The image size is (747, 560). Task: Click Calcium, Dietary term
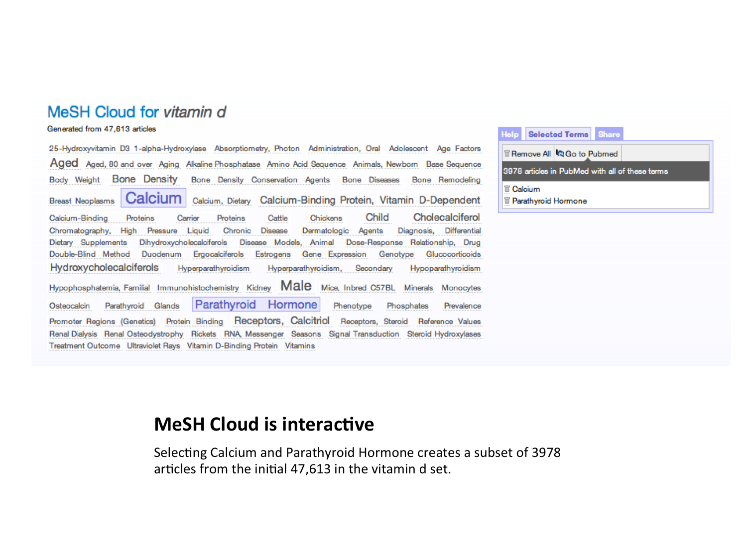[222, 201]
